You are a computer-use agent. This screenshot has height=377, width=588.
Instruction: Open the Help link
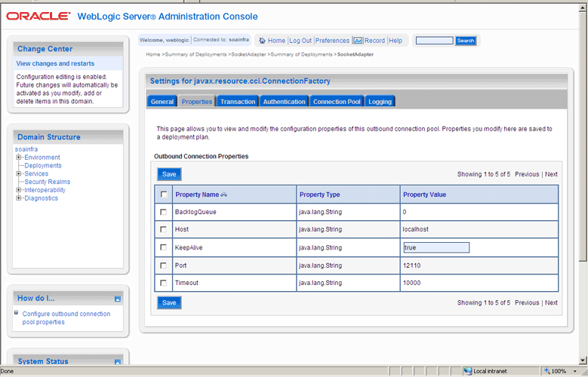(396, 41)
